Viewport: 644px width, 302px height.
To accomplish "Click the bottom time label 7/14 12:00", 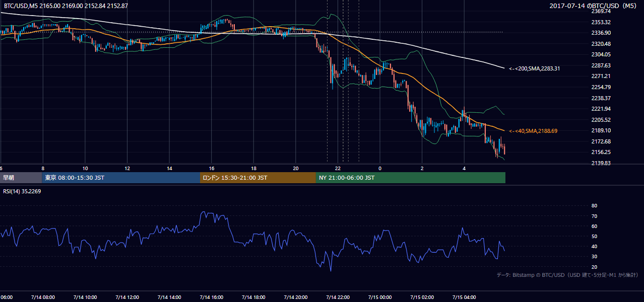I will click(x=127, y=297).
